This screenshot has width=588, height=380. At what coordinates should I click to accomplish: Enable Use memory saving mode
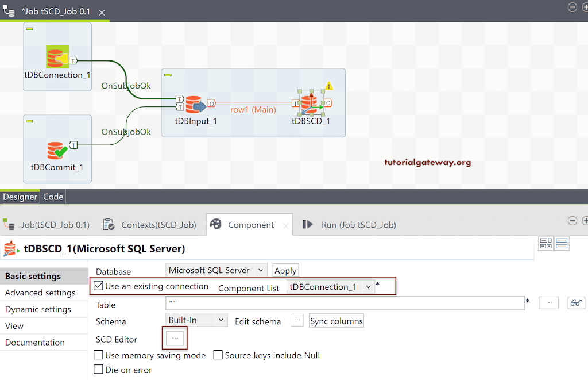98,355
